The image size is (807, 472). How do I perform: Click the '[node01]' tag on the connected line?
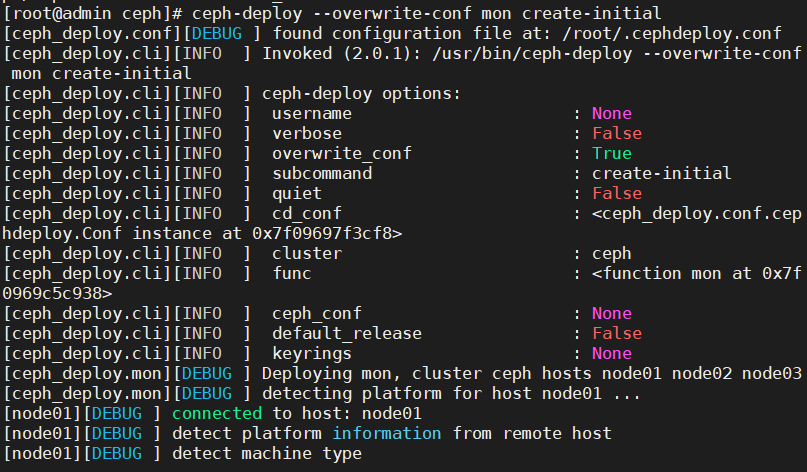42,414
